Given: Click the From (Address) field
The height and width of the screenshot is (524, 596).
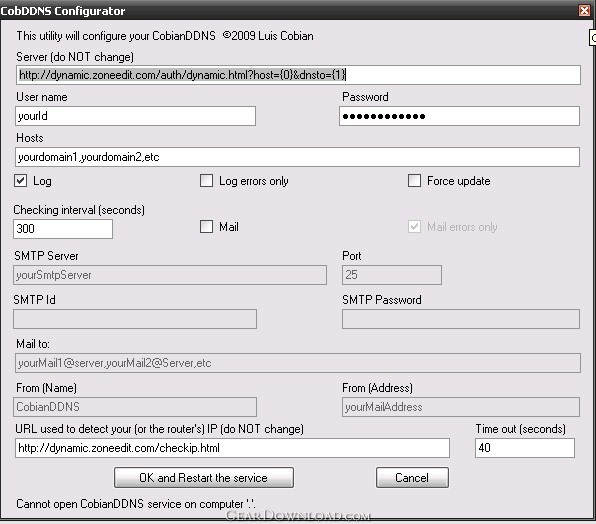Looking at the screenshot, I should pos(461,407).
